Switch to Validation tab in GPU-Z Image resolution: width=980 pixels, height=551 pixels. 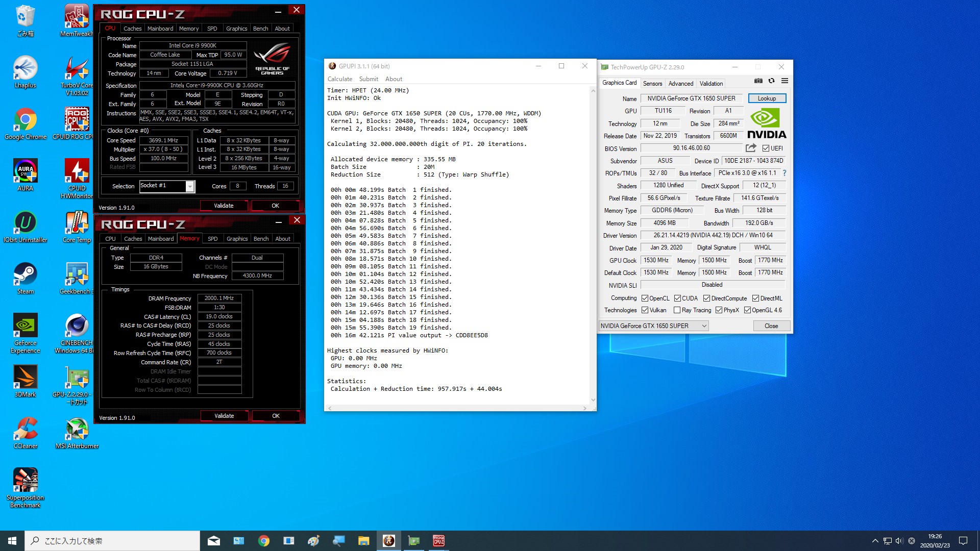click(x=711, y=84)
